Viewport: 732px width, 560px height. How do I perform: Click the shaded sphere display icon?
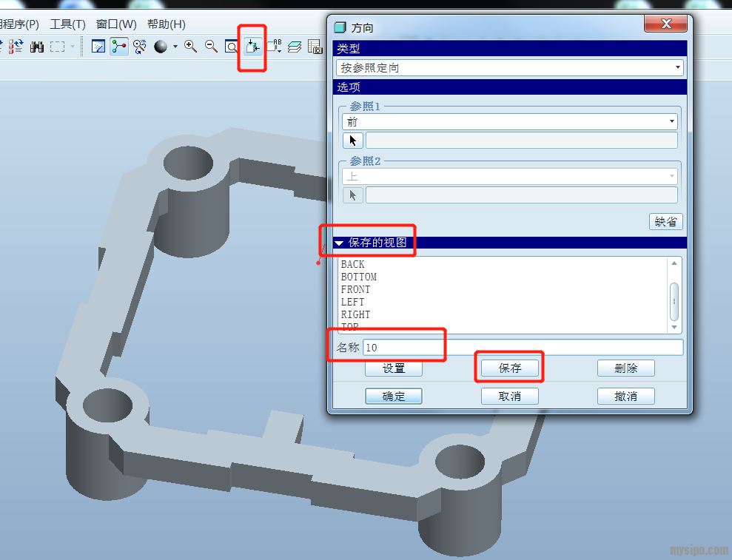pyautogui.click(x=161, y=47)
